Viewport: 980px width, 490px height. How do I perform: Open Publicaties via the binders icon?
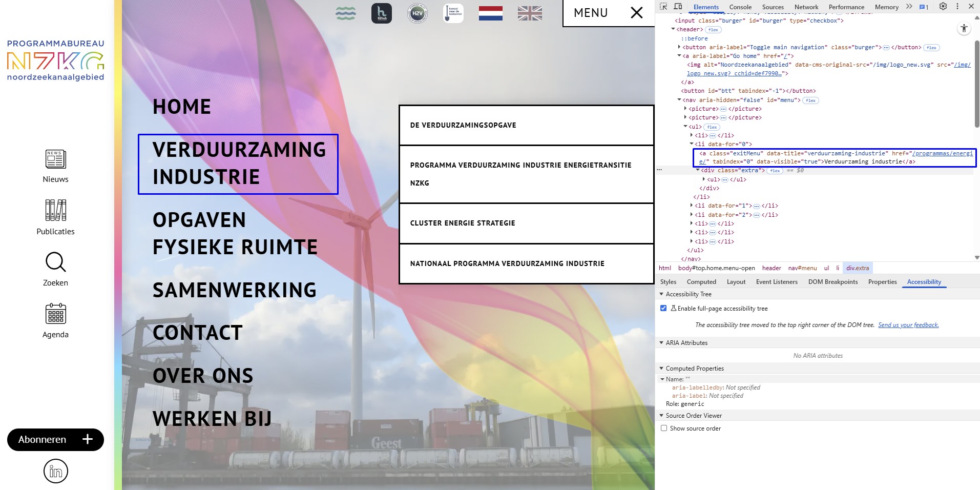coord(55,210)
